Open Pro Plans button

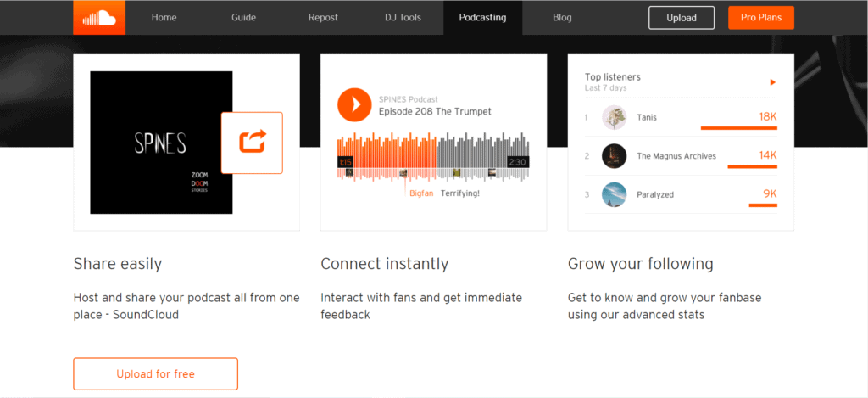[761, 18]
